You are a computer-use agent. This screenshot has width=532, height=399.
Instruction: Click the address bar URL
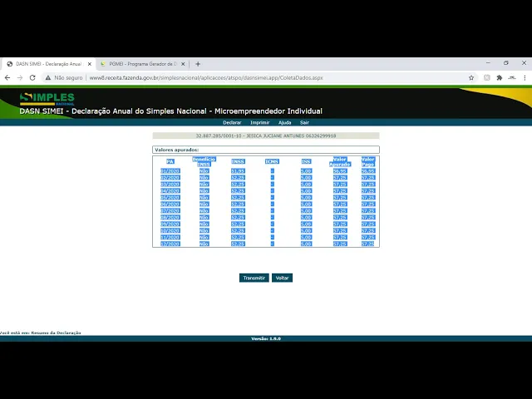[206, 77]
